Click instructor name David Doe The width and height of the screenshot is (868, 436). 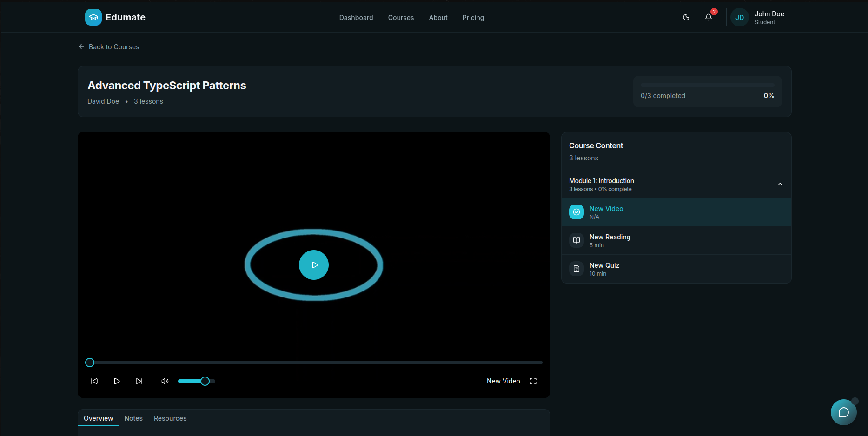pyautogui.click(x=103, y=101)
